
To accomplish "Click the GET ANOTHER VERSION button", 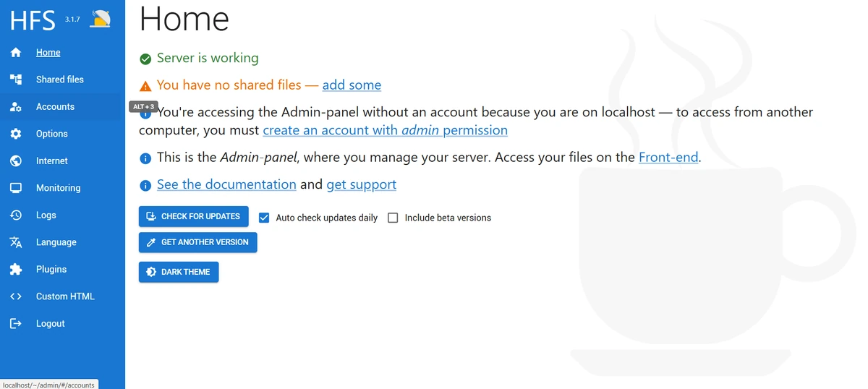I will (197, 242).
